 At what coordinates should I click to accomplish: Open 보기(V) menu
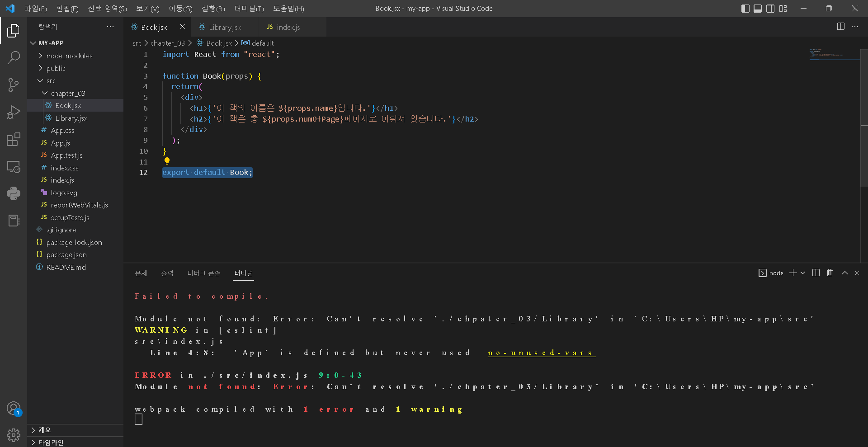point(148,9)
